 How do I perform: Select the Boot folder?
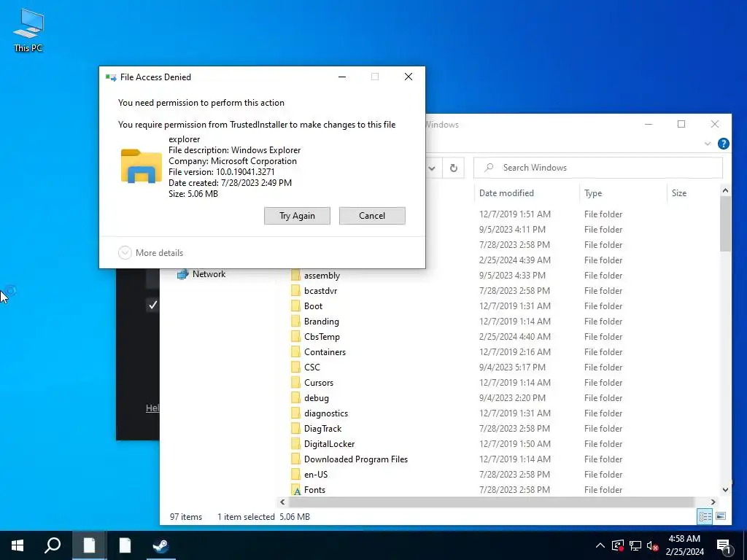(x=313, y=306)
